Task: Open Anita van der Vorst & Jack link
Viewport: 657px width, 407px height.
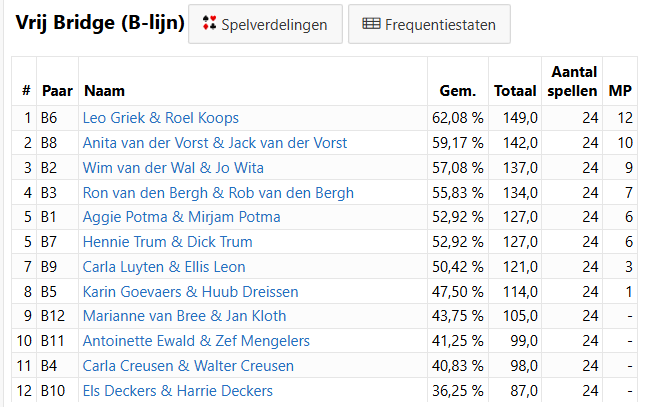Action: [214, 143]
